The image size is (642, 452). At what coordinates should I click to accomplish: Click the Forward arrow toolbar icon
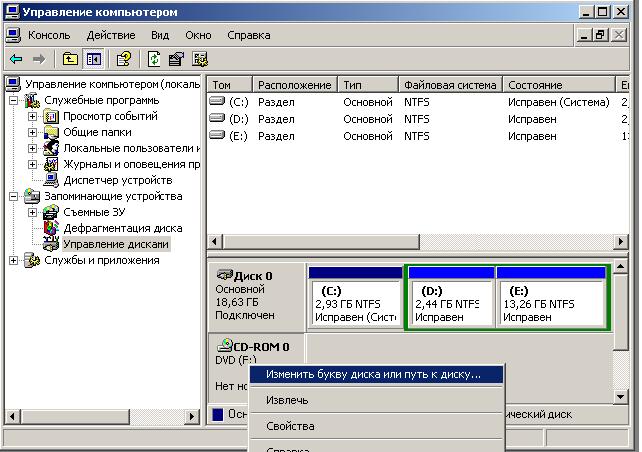click(39, 59)
